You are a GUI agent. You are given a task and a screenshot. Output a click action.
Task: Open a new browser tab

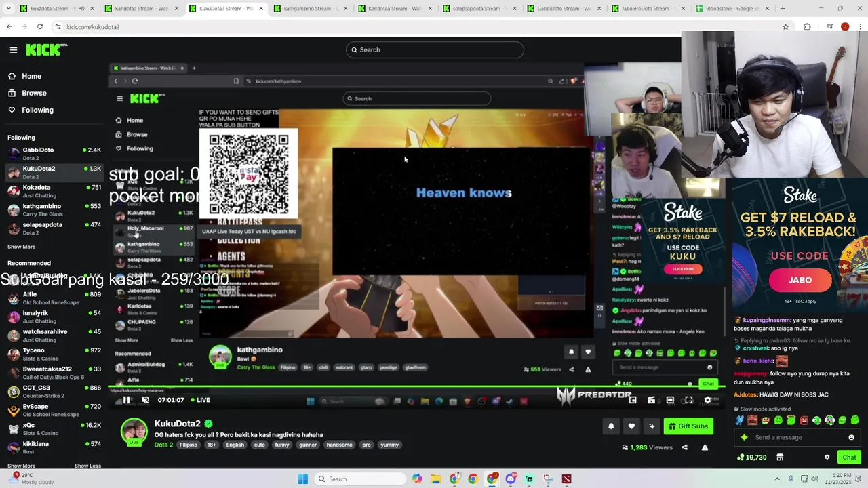783,9
